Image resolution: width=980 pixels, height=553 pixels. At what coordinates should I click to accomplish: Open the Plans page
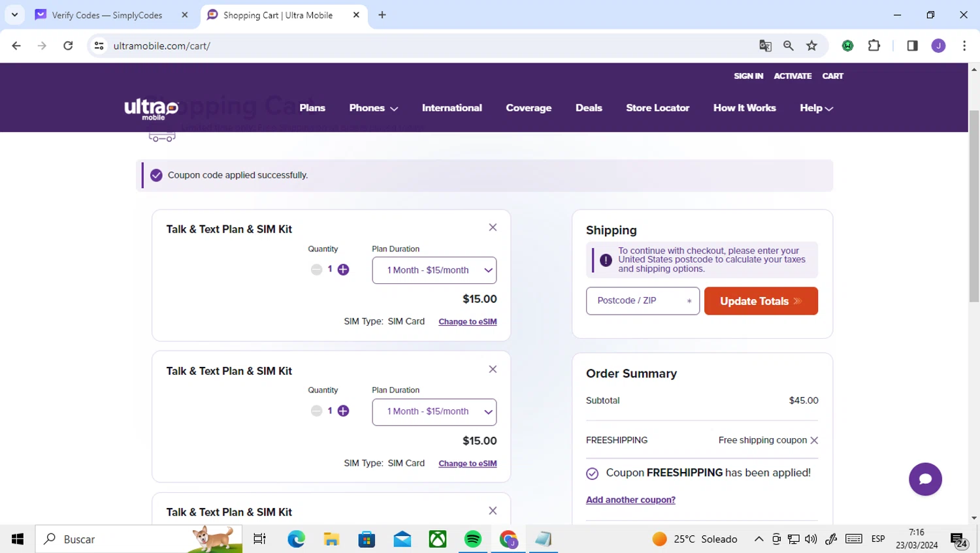pyautogui.click(x=312, y=108)
